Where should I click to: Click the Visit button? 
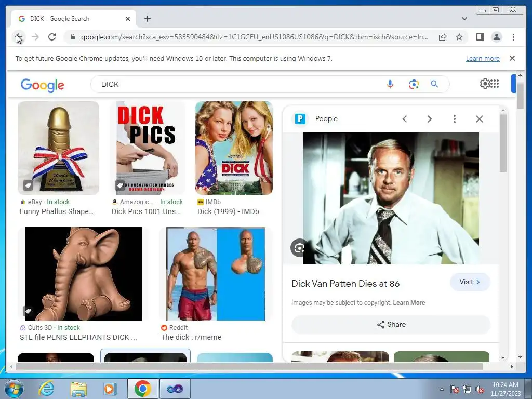470,282
